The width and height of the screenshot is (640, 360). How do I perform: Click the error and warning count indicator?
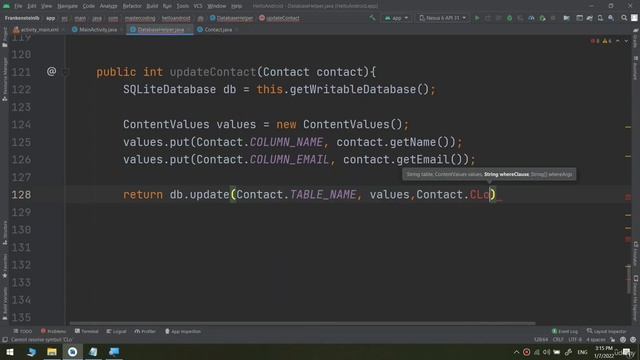[601, 41]
